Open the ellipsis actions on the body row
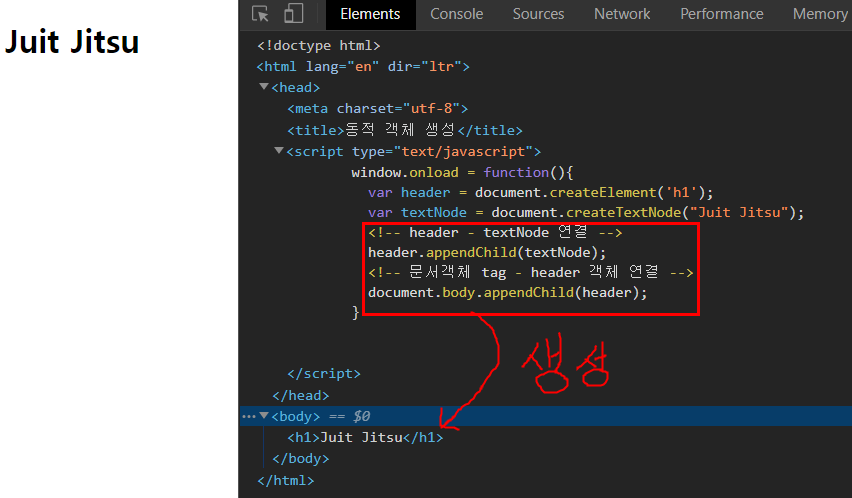This screenshot has height=498, width=852. point(248,417)
